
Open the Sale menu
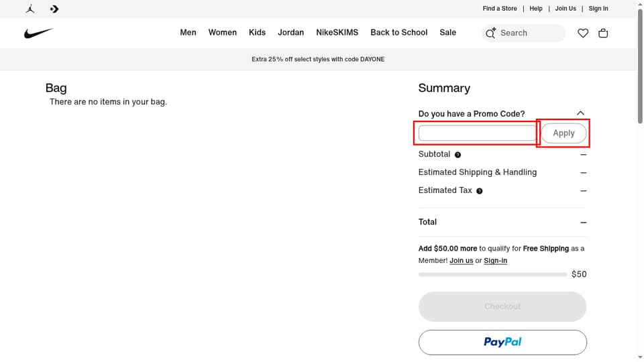447,32
